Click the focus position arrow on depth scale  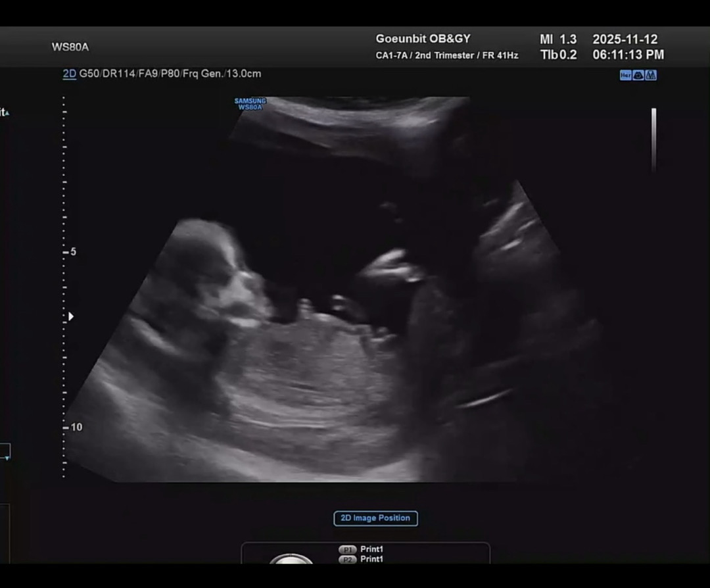[x=71, y=316]
